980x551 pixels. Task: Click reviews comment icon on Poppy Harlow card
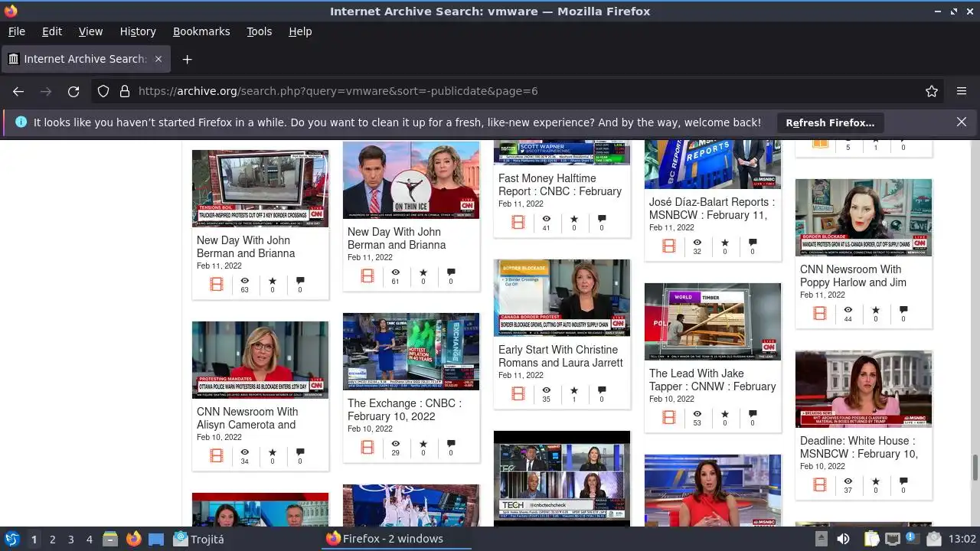tap(903, 310)
